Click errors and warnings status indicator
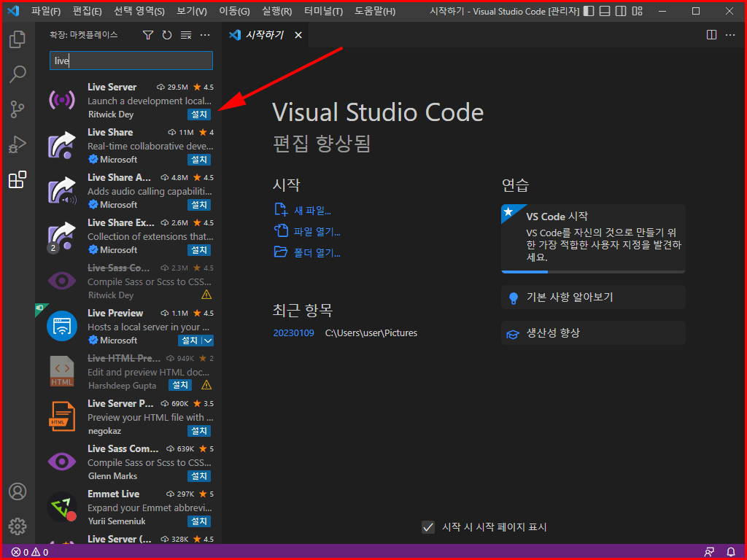The height and width of the screenshot is (560, 747). [30, 553]
